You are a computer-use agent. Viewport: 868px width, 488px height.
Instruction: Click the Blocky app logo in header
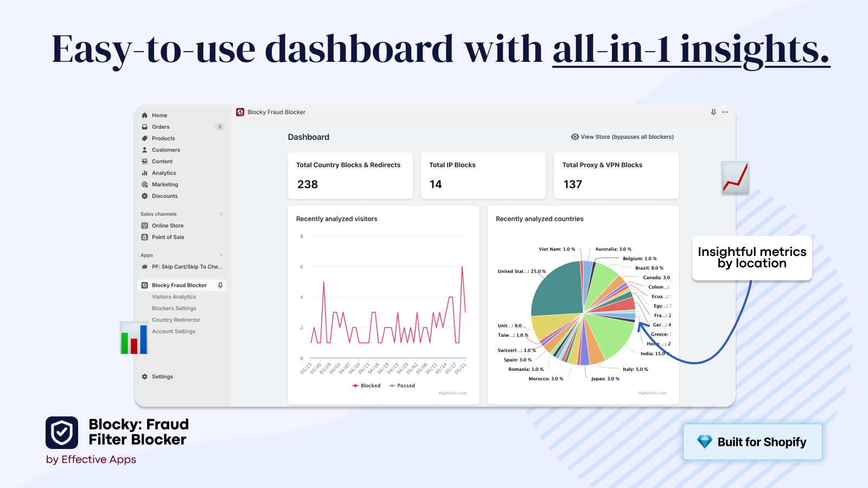pyautogui.click(x=240, y=112)
